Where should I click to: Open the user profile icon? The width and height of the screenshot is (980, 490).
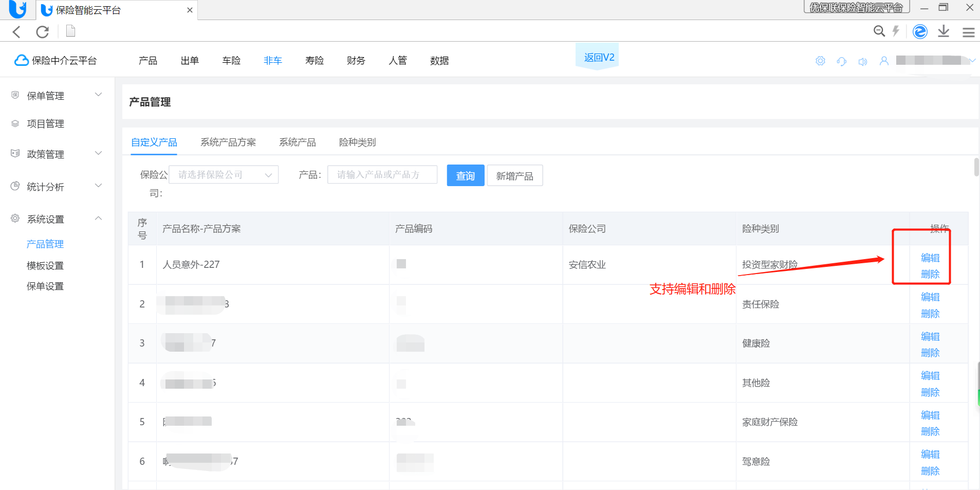(x=884, y=61)
